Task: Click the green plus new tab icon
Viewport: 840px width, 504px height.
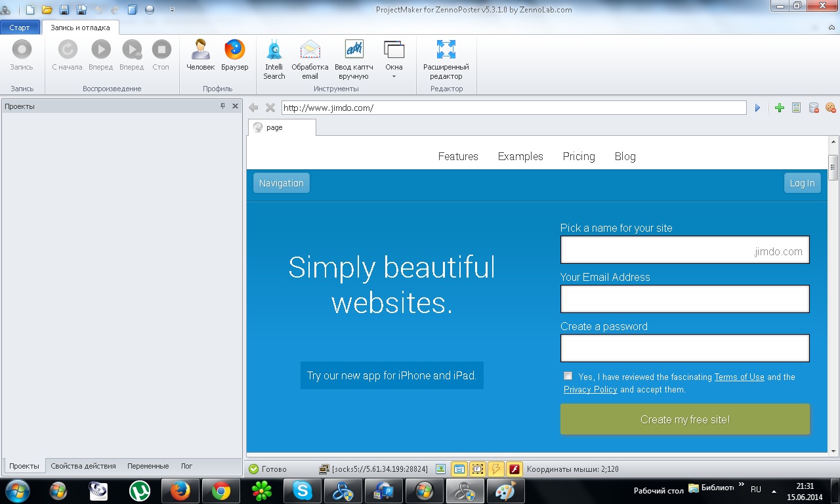Action: [x=779, y=108]
